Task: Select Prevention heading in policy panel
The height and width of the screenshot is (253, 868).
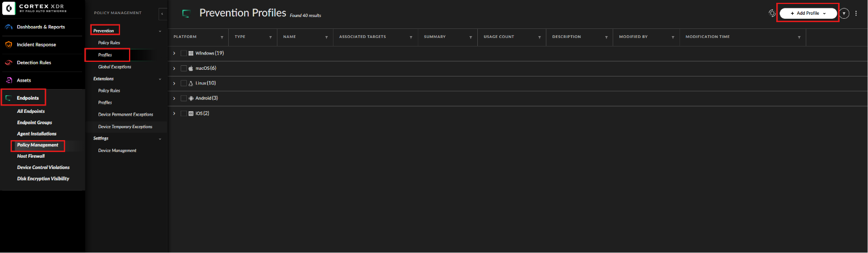Action: 104,31
